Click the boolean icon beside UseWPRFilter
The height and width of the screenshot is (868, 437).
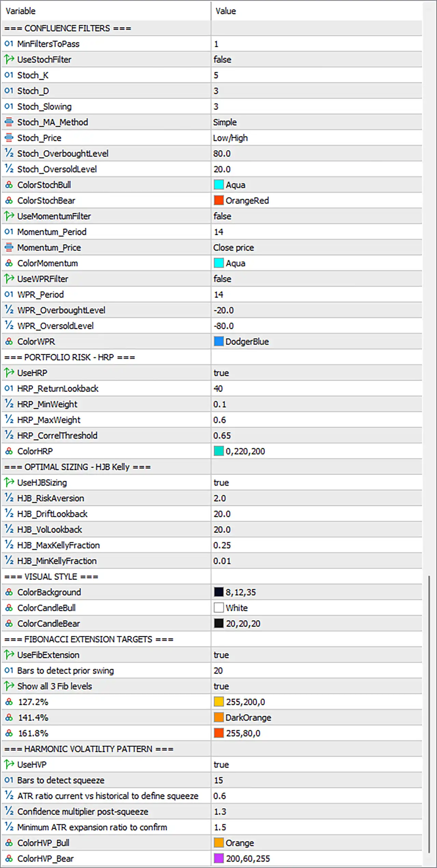(x=9, y=279)
